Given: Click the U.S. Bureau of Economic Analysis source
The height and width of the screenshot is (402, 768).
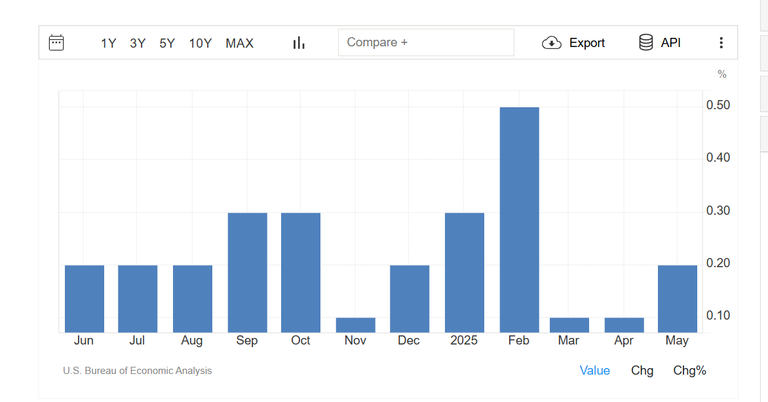Looking at the screenshot, I should point(137,371).
